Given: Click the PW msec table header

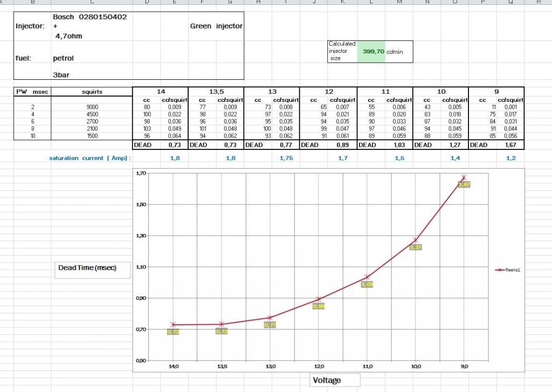Looking at the screenshot, I should pos(32,92).
